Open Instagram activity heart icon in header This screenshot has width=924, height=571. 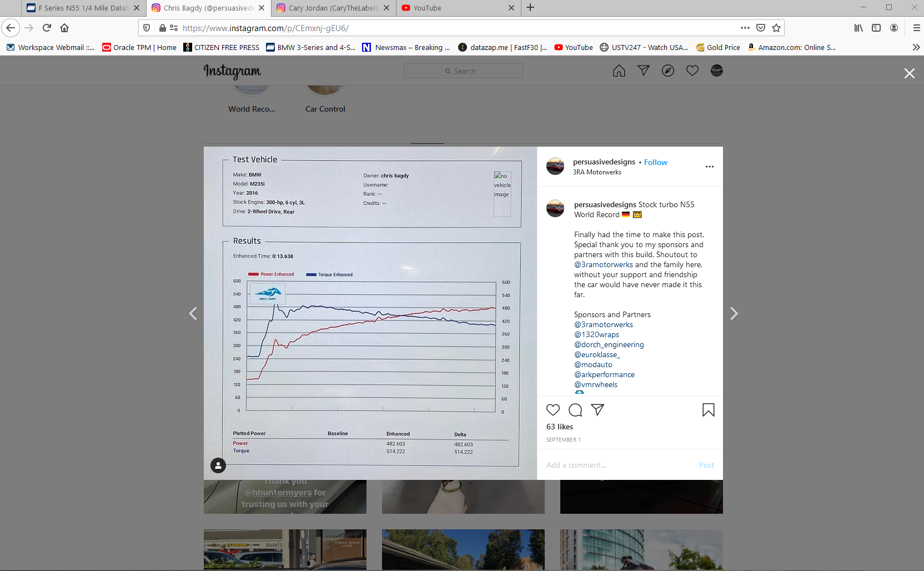pos(692,71)
